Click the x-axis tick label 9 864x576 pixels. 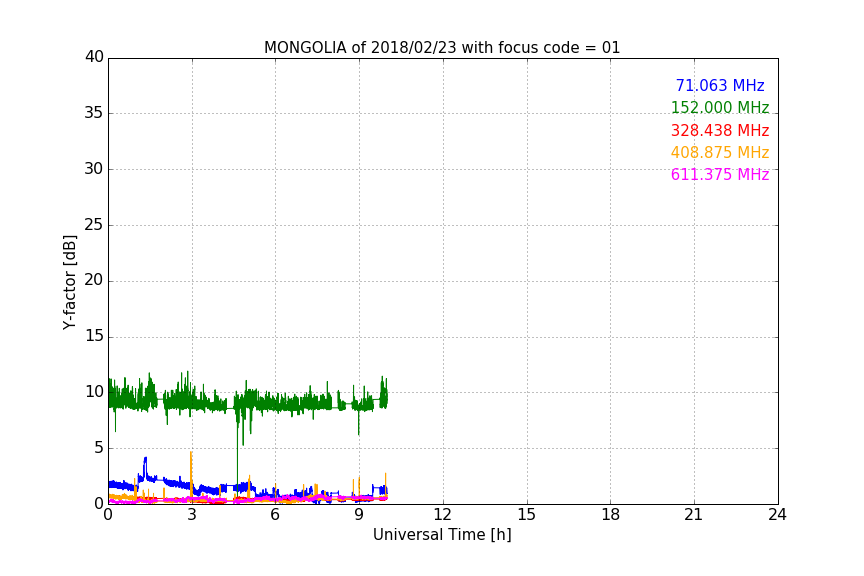(x=359, y=515)
